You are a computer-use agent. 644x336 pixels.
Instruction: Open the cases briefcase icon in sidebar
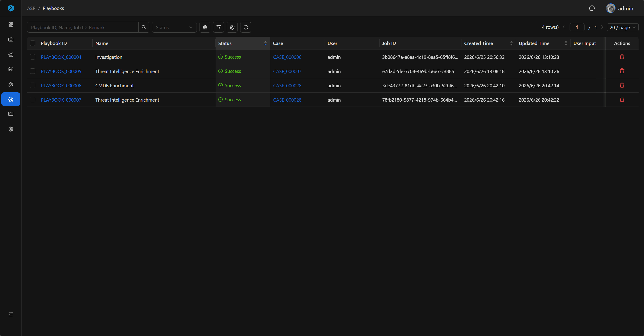coord(11,39)
